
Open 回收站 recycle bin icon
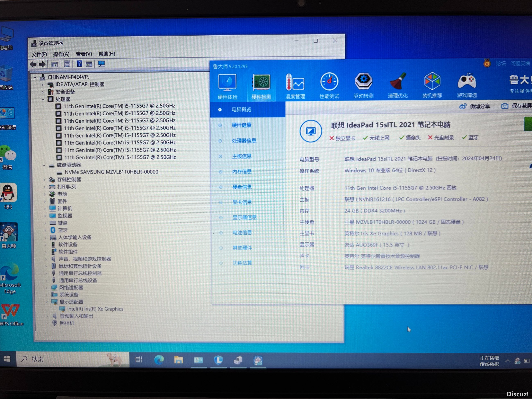click(7, 77)
